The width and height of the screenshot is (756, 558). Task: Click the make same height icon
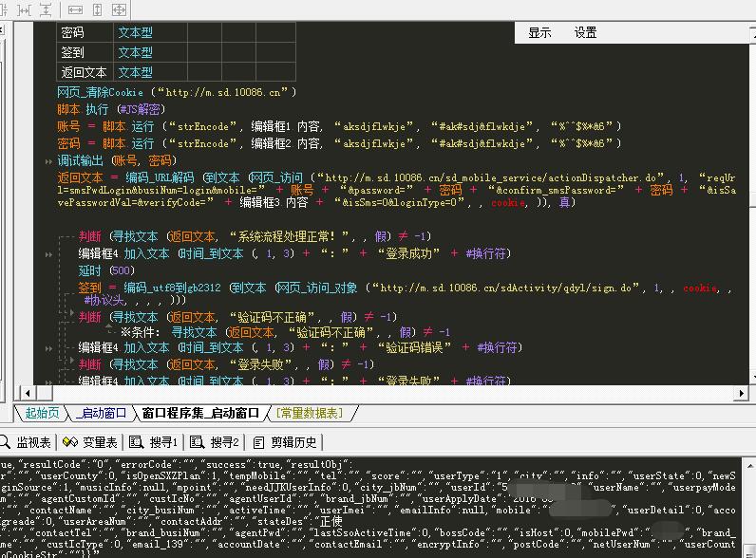pos(97,9)
